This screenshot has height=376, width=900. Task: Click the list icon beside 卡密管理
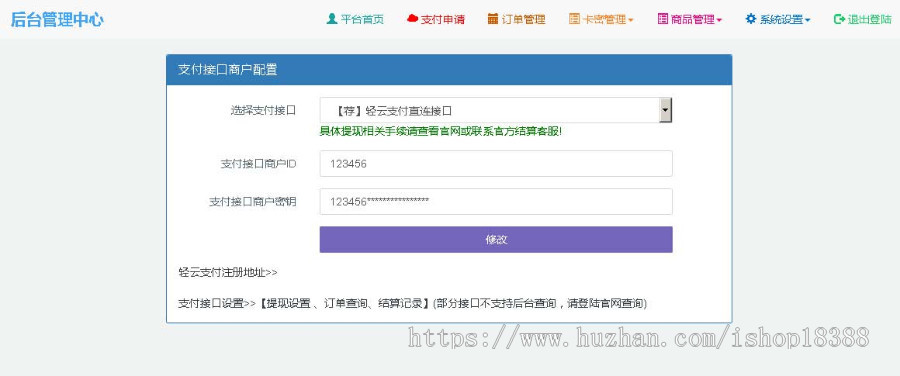574,19
